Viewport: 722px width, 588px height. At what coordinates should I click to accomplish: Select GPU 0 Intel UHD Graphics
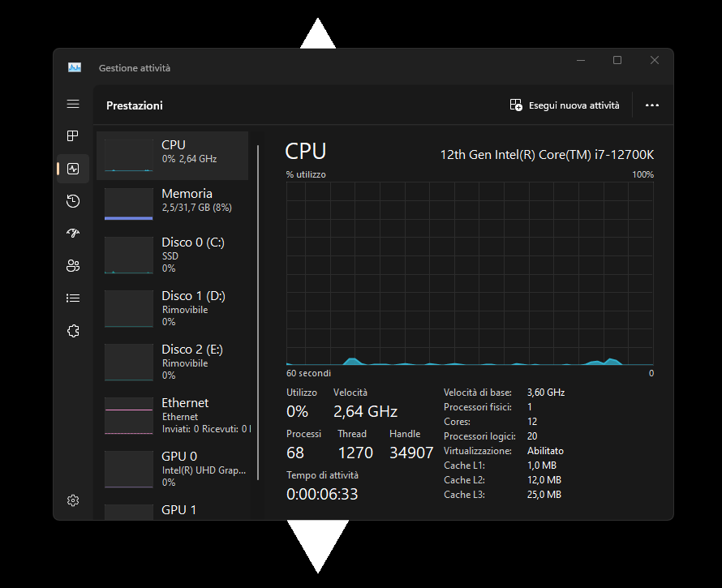173,469
